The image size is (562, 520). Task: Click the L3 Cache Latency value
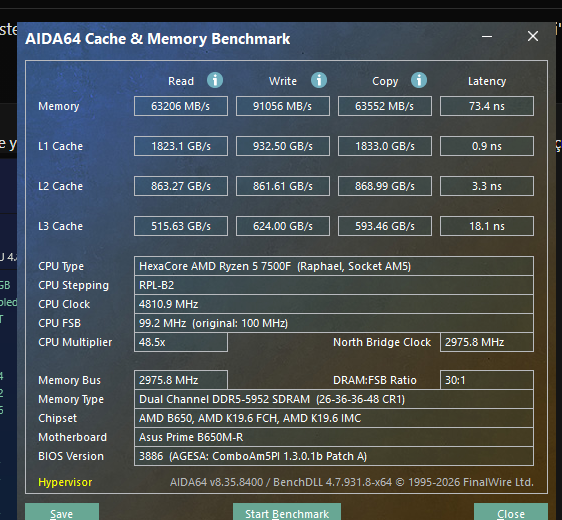[x=487, y=226]
